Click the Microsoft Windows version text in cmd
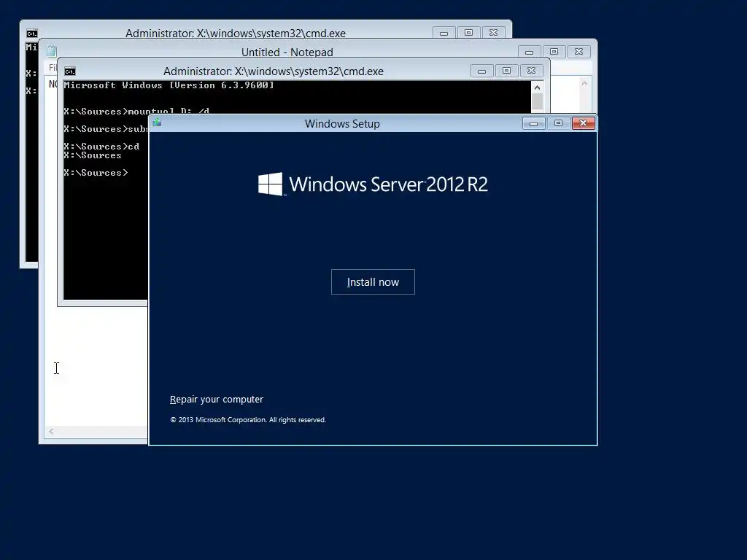The image size is (747, 560). (x=169, y=85)
